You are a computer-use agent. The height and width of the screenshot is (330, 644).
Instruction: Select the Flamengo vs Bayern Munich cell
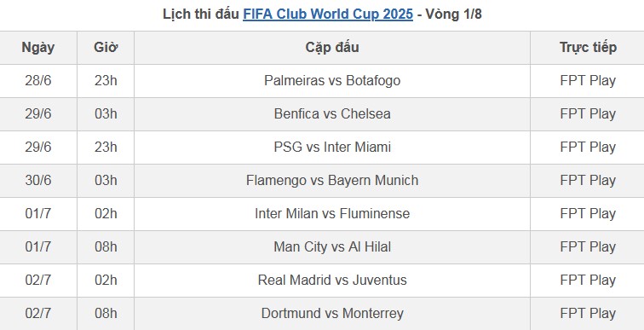[332, 181]
